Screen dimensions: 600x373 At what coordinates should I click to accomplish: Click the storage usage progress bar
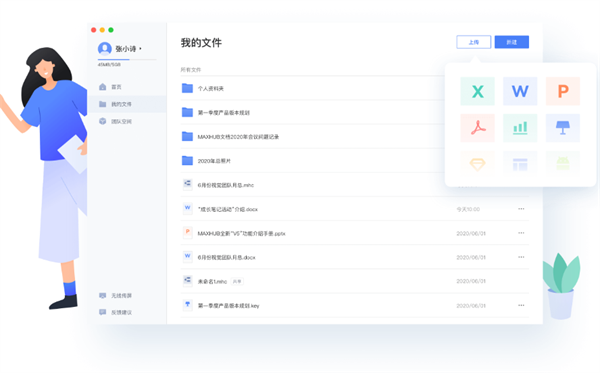point(127,60)
